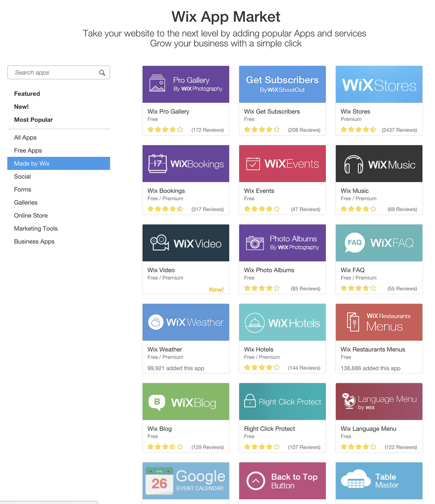Click the Wix FAQ speech bubble icon
This screenshot has height=504, width=435.
click(354, 243)
